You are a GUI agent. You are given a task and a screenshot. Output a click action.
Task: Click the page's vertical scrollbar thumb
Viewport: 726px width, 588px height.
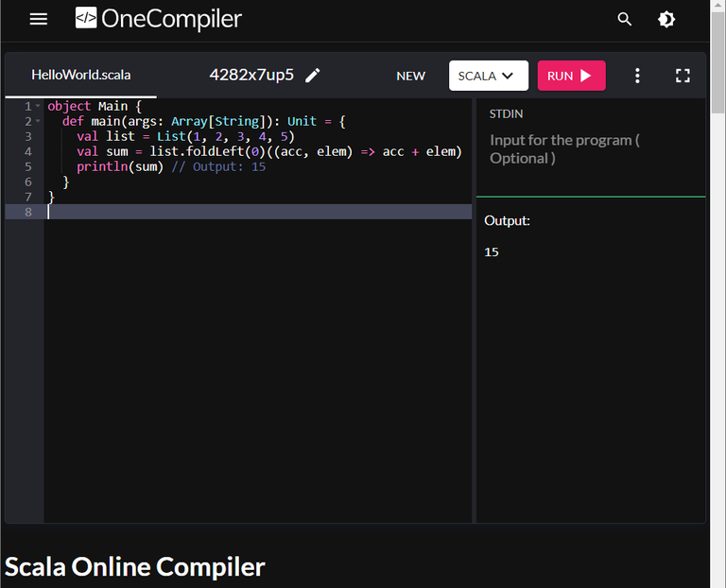tap(717, 62)
